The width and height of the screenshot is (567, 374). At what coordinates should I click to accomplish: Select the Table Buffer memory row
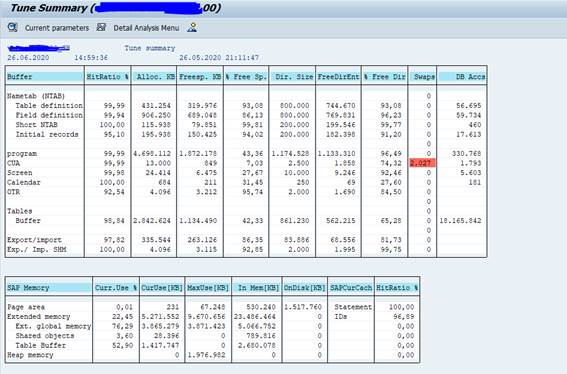click(212, 345)
